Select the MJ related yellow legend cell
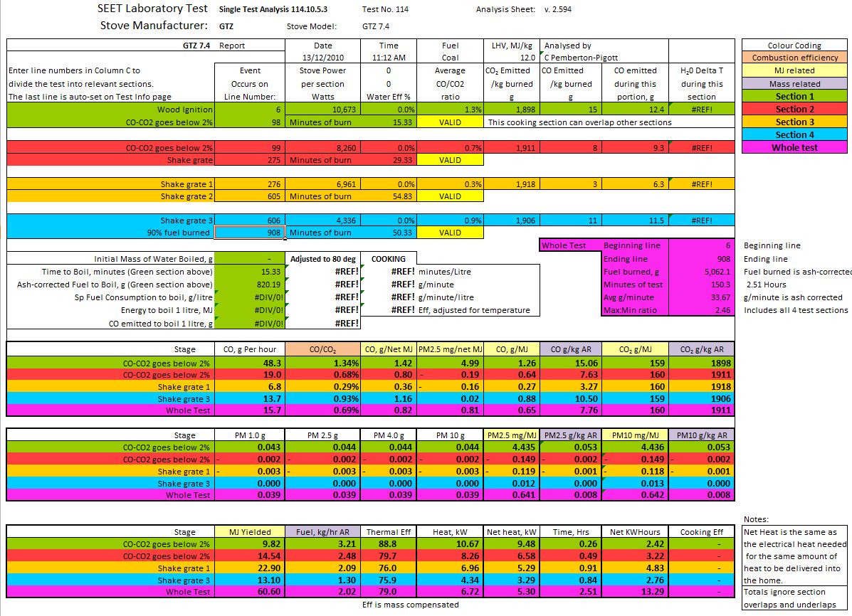 (x=794, y=70)
